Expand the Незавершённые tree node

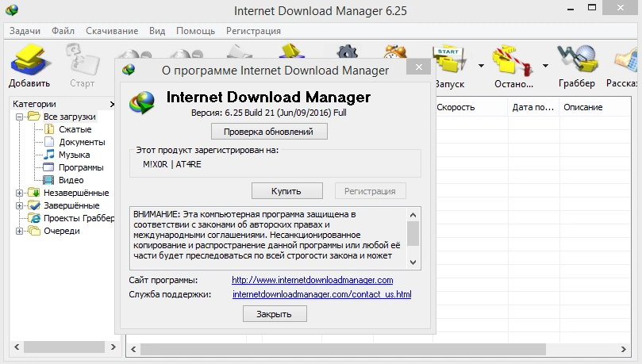pos(19,193)
